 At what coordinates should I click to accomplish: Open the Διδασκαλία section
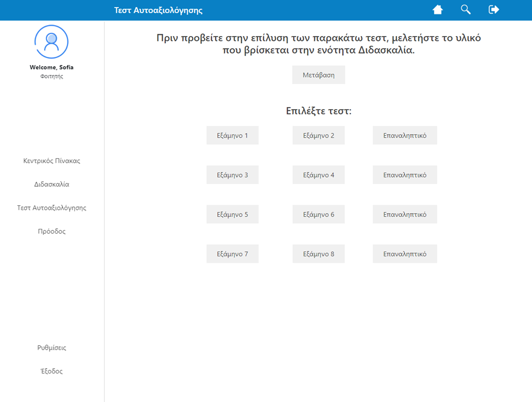pyautogui.click(x=51, y=184)
